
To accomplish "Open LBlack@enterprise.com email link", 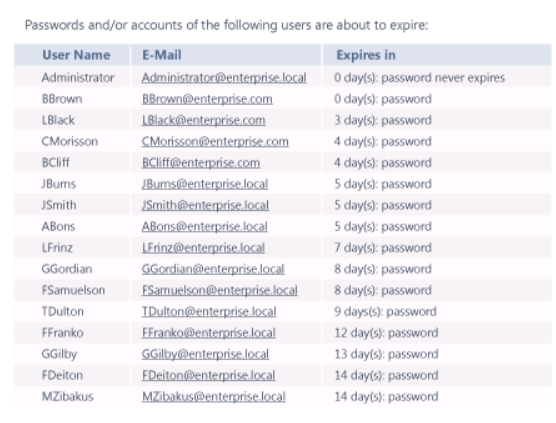I will [x=204, y=120].
